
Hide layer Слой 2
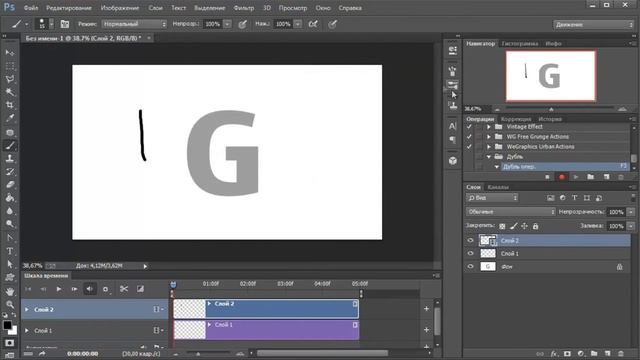pos(470,240)
